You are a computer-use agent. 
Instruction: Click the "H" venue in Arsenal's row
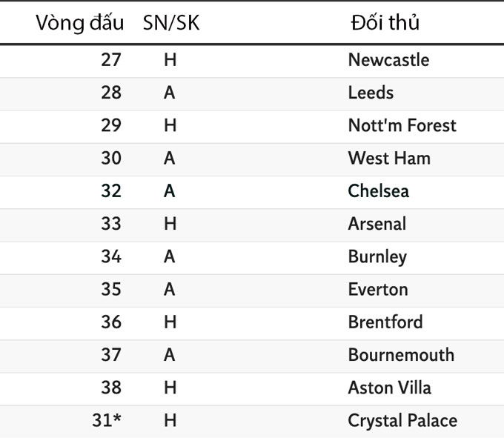click(170, 223)
